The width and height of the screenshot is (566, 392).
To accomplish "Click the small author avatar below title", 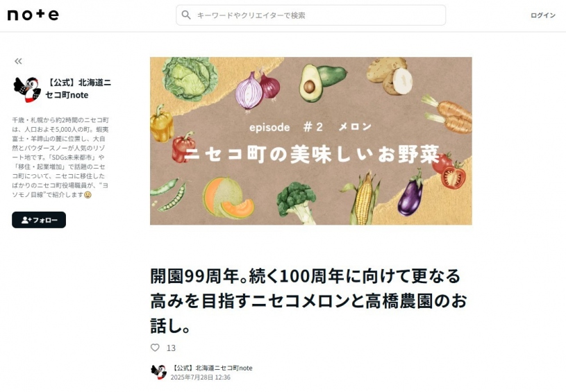I will (158, 372).
